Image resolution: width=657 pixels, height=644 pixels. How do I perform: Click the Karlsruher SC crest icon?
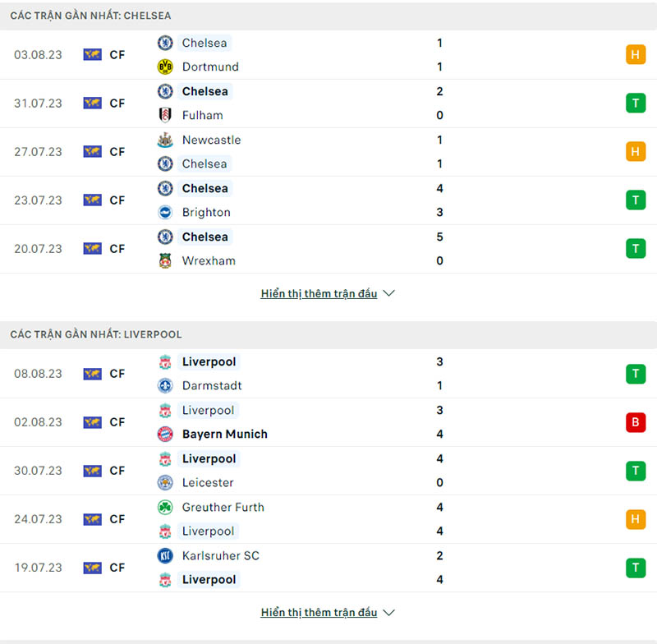pyautogui.click(x=165, y=555)
